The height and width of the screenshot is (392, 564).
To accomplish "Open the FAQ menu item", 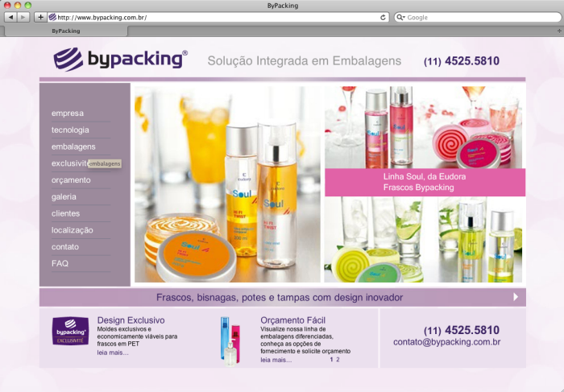I will [60, 263].
